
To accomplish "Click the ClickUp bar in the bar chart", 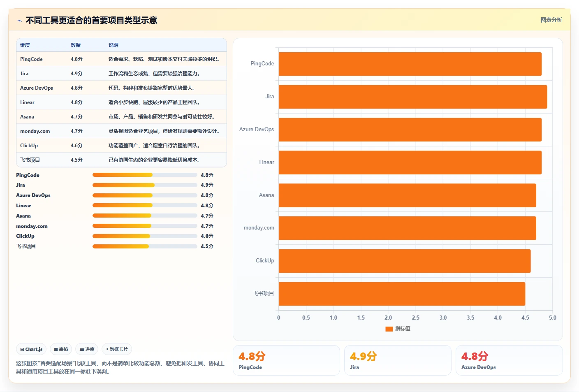I will pyautogui.click(x=405, y=261).
